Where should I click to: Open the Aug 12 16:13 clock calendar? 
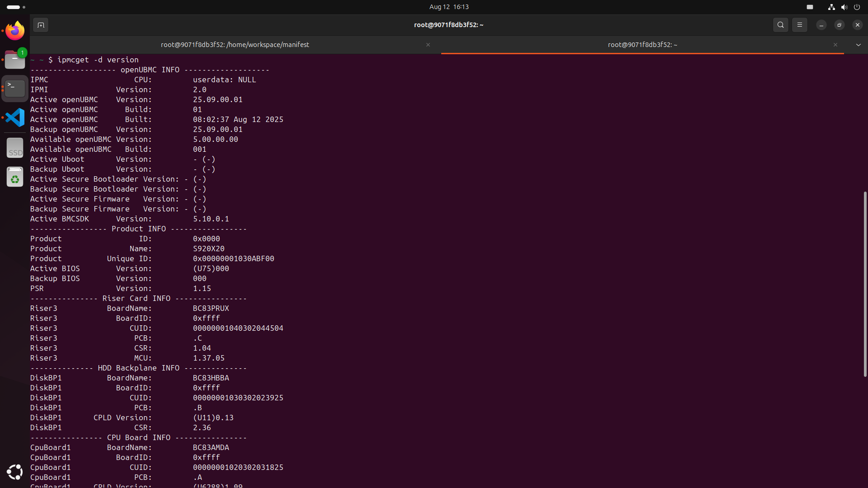point(448,7)
